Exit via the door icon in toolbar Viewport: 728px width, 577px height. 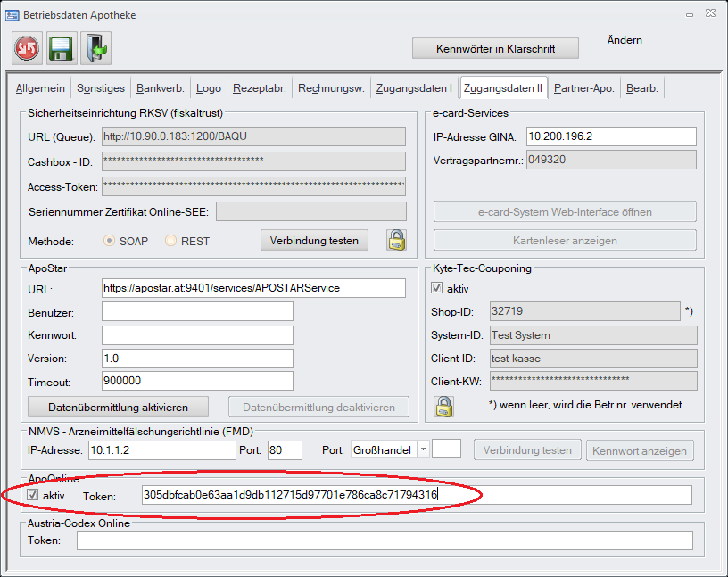95,48
